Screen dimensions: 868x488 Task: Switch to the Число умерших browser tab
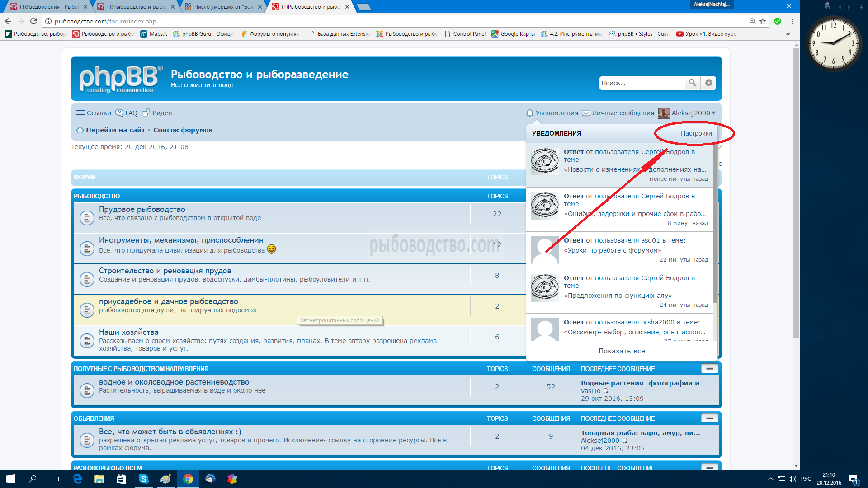pyautogui.click(x=223, y=7)
